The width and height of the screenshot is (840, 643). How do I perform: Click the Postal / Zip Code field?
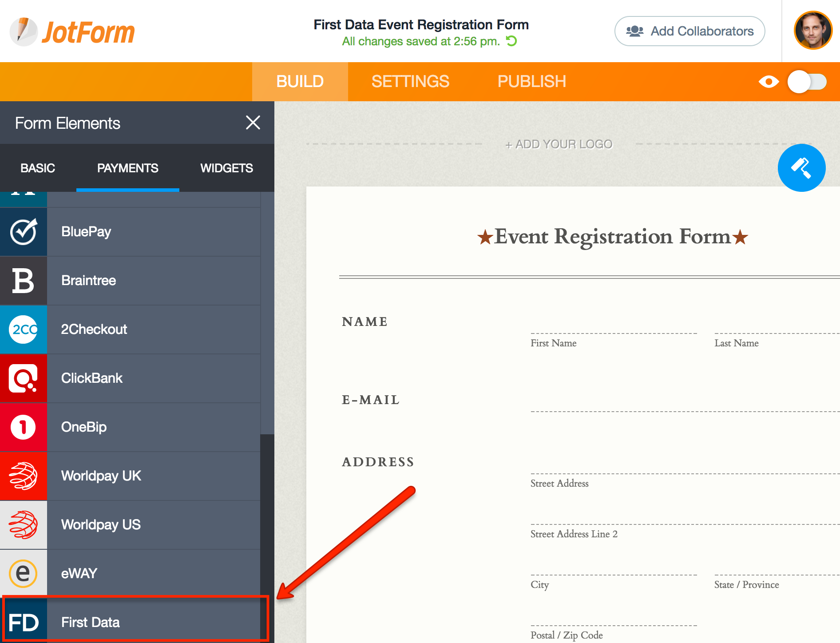coord(614,616)
